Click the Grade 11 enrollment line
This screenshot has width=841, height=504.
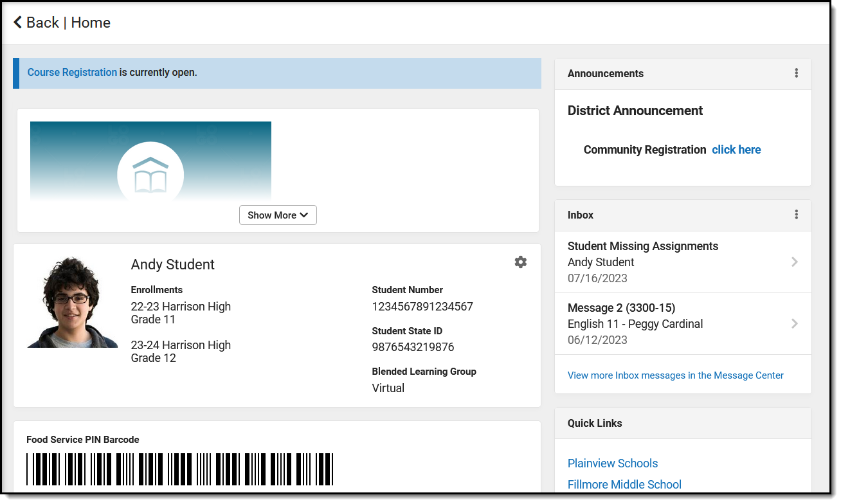(x=153, y=319)
